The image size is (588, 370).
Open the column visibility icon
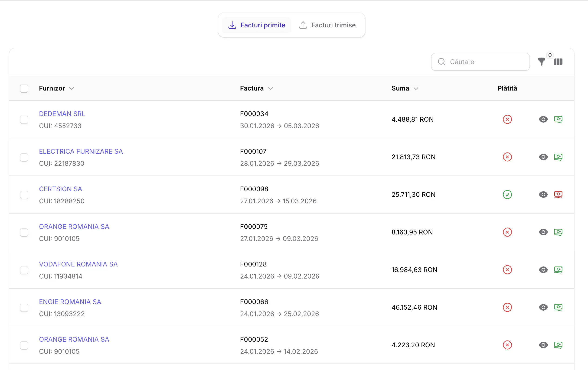(558, 62)
